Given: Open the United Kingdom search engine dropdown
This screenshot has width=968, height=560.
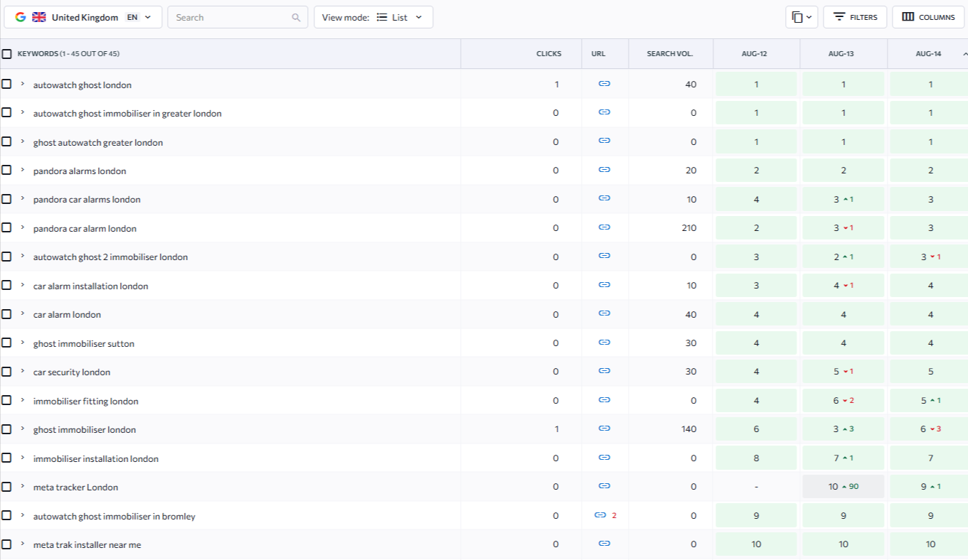Looking at the screenshot, I should click(83, 17).
